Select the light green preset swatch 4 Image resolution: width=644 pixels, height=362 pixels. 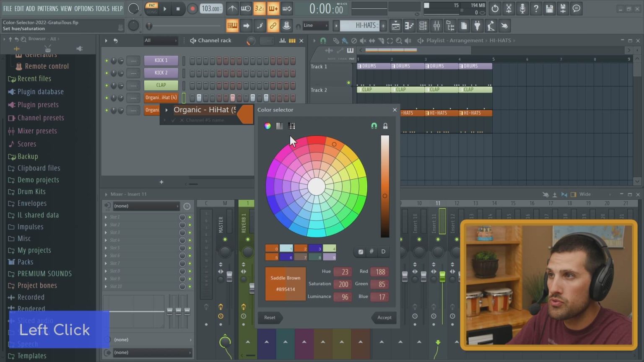tap(329, 248)
